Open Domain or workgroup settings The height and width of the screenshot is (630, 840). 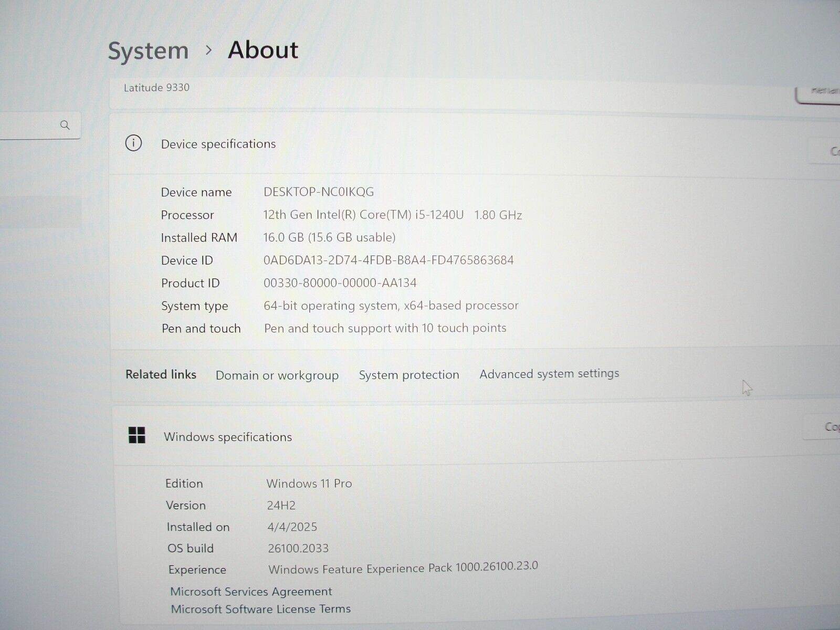pyautogui.click(x=277, y=375)
